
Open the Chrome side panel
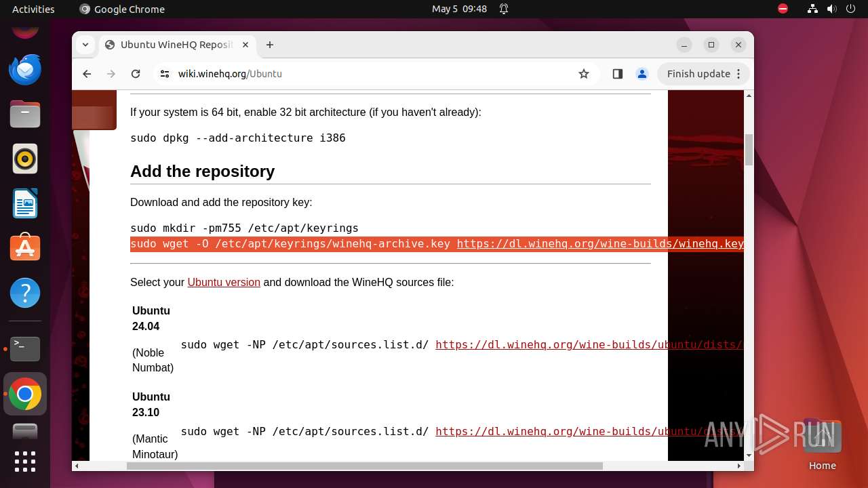click(617, 74)
